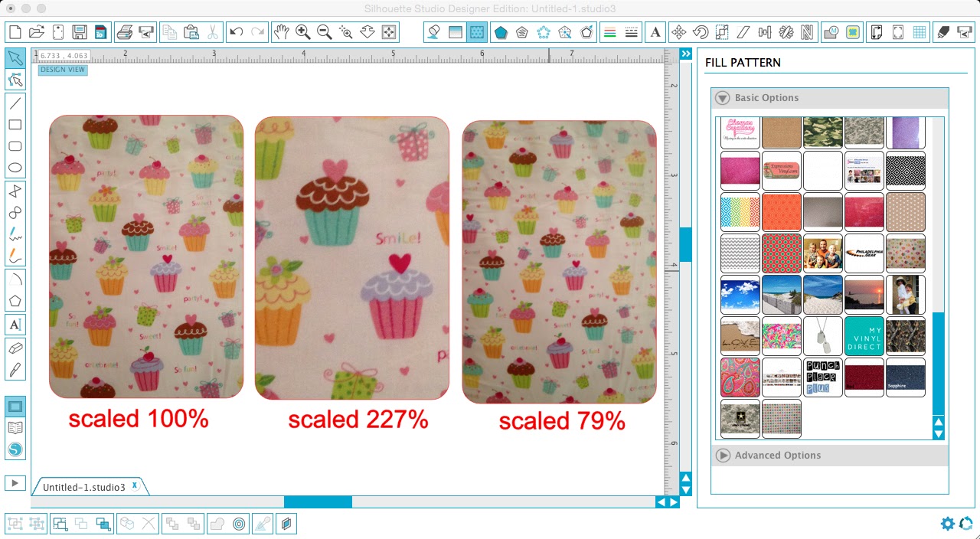Select the Ellipse drawing tool
Screen dimensions: 980x539
click(x=15, y=167)
